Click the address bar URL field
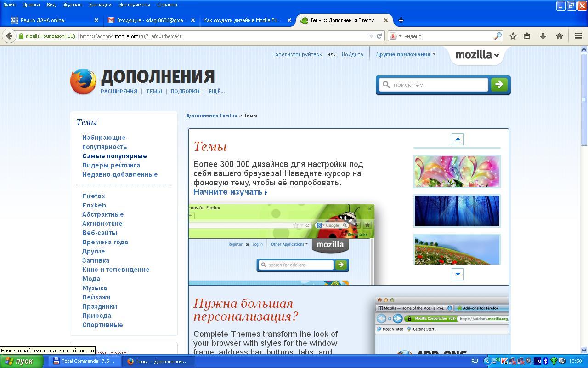This screenshot has height=368, width=588. click(224, 36)
